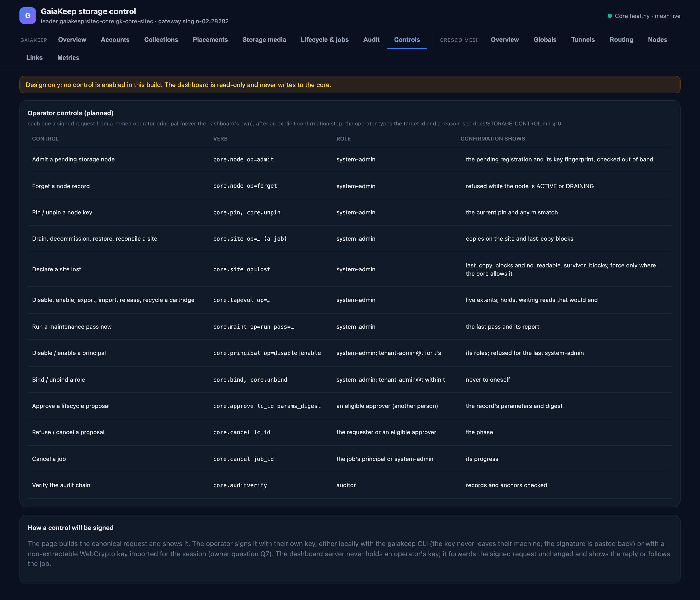
Task: Select the Declare a site lost row
Action: pyautogui.click(x=350, y=269)
